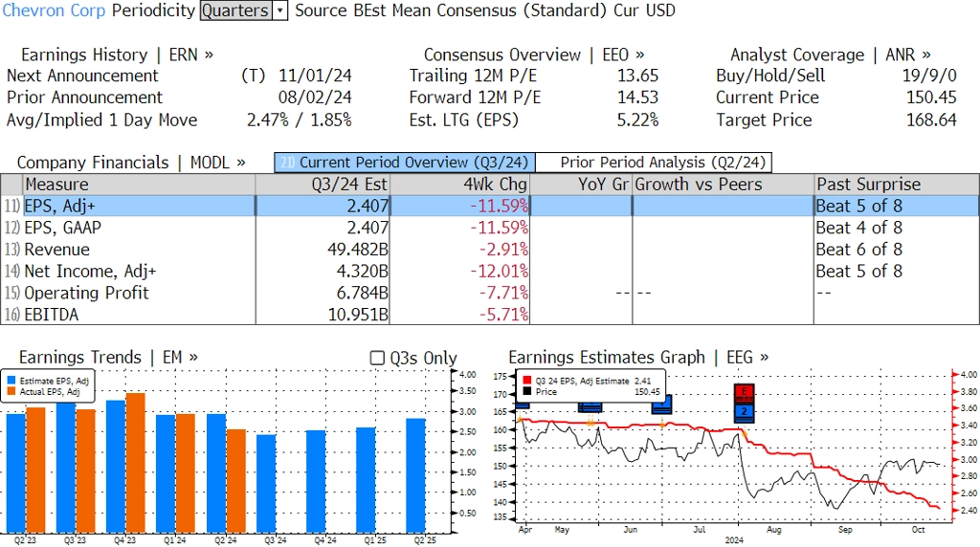Open Earnings Trends EM link
The height and width of the screenshot is (547, 980).
[x=108, y=357]
